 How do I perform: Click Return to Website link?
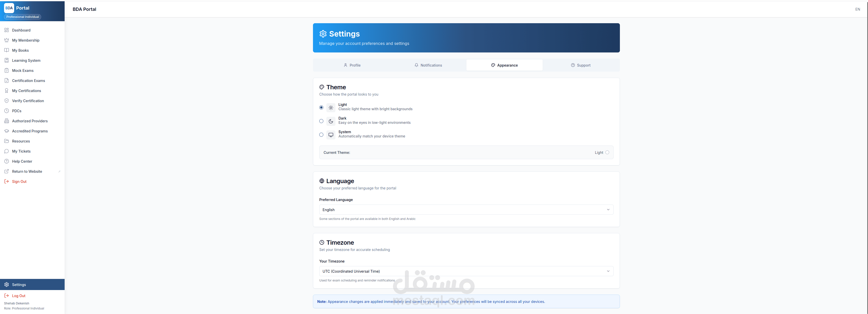click(27, 171)
